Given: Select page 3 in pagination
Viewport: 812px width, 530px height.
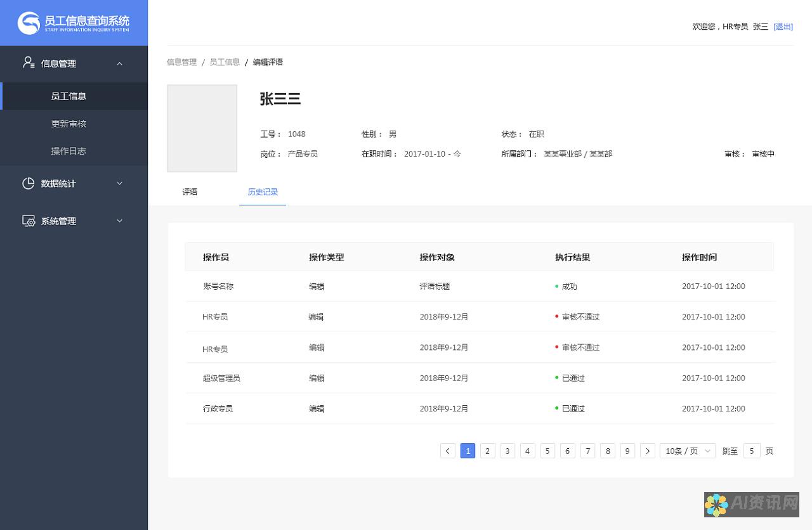Looking at the screenshot, I should point(507,451).
